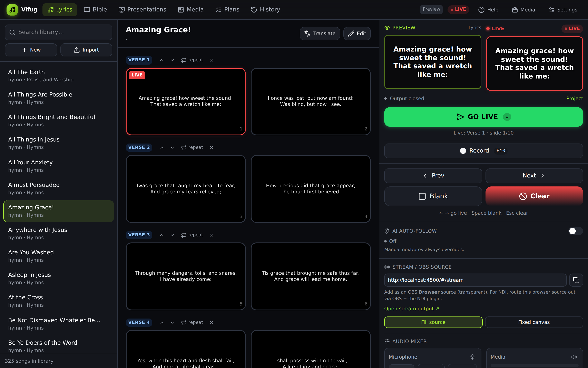The height and width of the screenshot is (368, 588).
Task: Open the History tab
Action: (265, 10)
